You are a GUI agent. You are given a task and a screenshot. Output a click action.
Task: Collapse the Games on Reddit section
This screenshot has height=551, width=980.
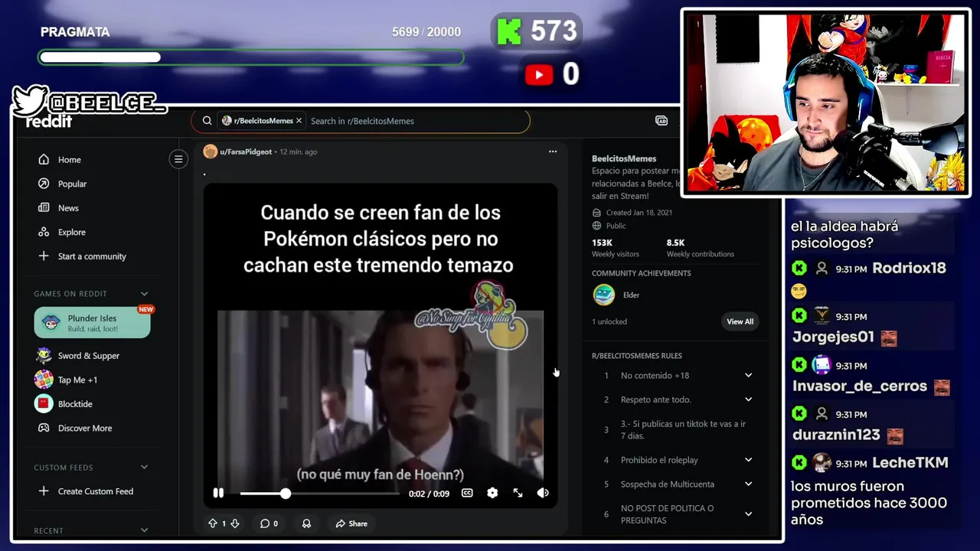pyautogui.click(x=144, y=294)
